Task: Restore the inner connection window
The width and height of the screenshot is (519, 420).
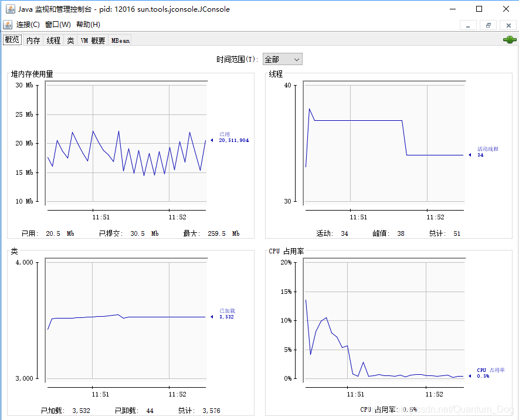Action: click(489, 25)
